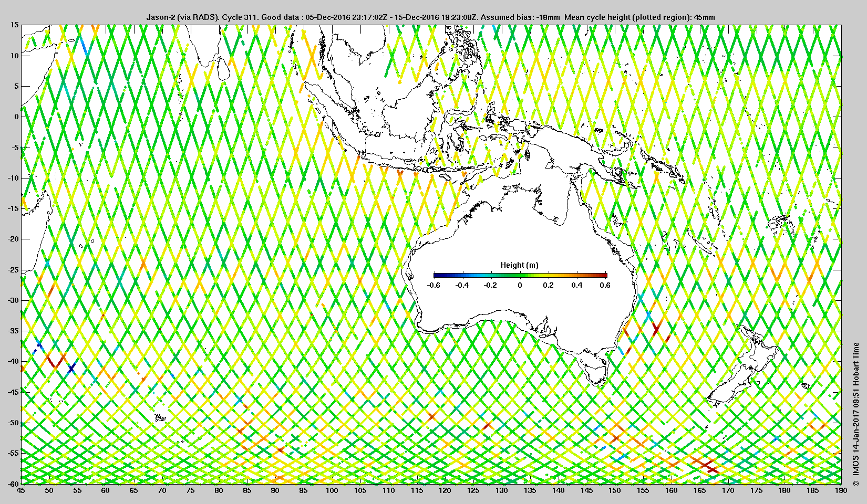The height and width of the screenshot is (504, 867).
Task: Click the longitude axis label 45
Action: point(20,490)
